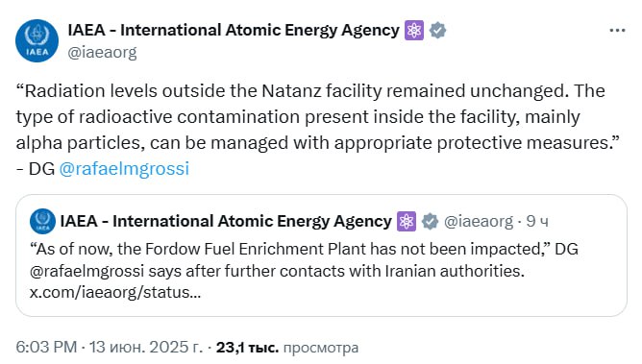Click the verified badge in quoted tweet
642x364 pixels.
[430, 221]
